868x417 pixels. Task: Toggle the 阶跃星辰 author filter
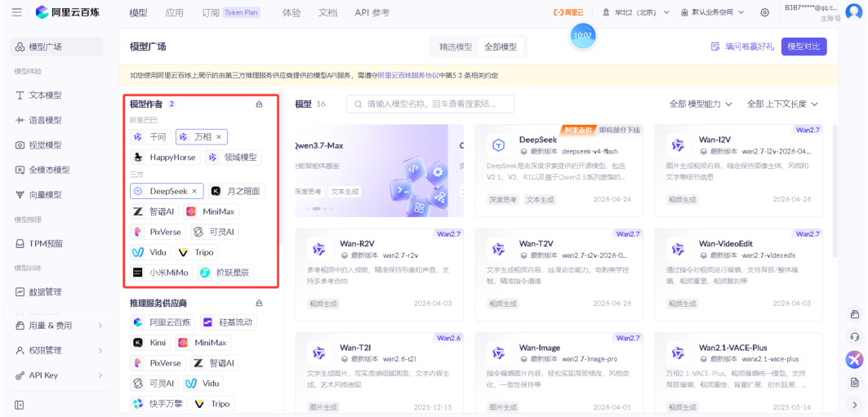click(x=226, y=272)
